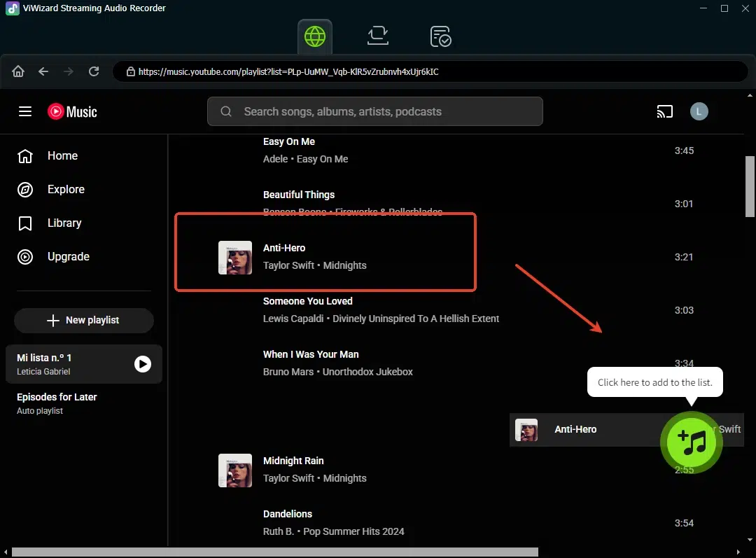Click the 3:21 duration of Anti-Hero
The width and height of the screenshot is (756, 558).
[684, 257]
